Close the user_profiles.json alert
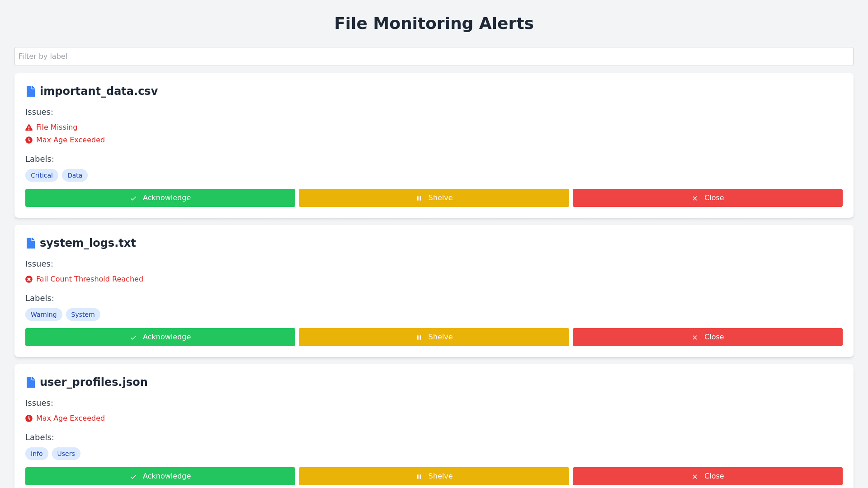 coord(708,476)
